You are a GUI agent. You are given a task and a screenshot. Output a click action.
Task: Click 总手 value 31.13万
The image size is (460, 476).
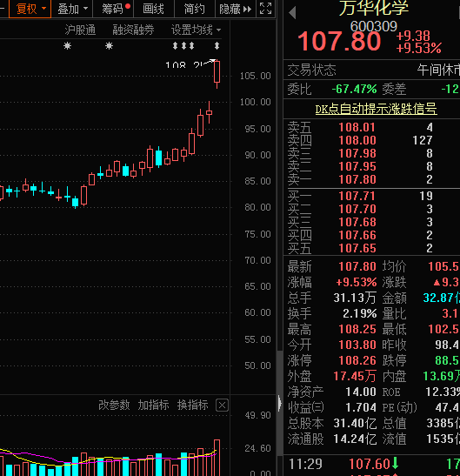click(355, 298)
